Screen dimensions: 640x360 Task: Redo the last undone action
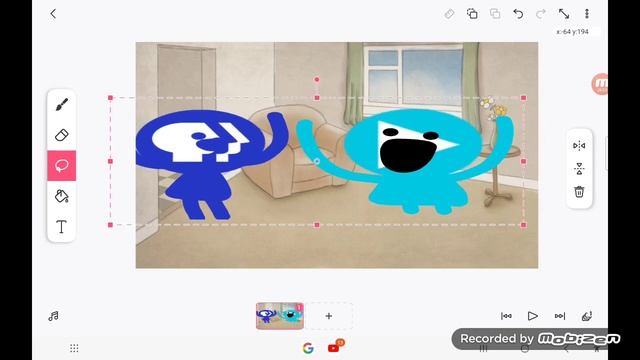point(541,14)
